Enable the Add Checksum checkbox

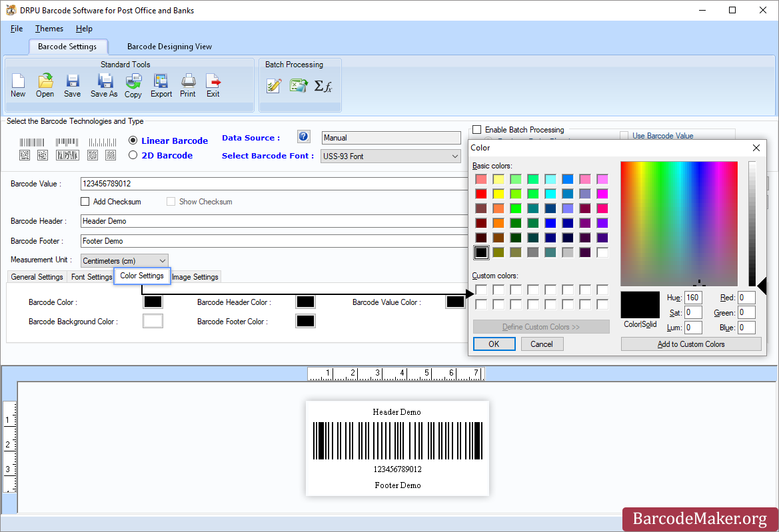click(85, 202)
